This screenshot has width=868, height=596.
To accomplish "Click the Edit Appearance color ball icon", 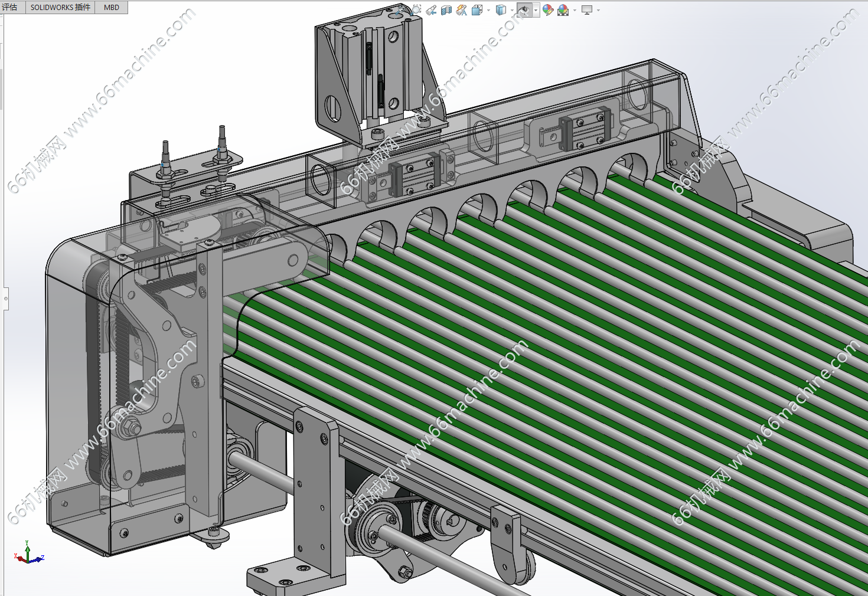I will [x=548, y=10].
